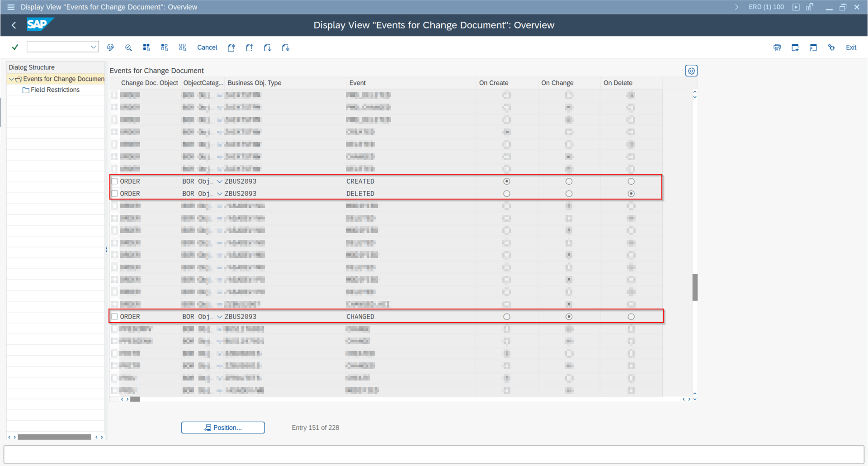Click Change Doc. Object column header
This screenshot has width=868, height=466.
[150, 83]
